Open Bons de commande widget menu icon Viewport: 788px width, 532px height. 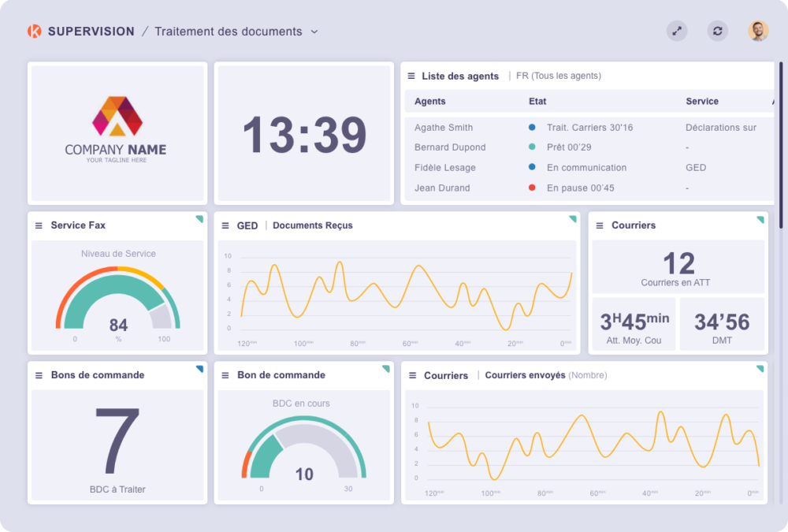[39, 376]
